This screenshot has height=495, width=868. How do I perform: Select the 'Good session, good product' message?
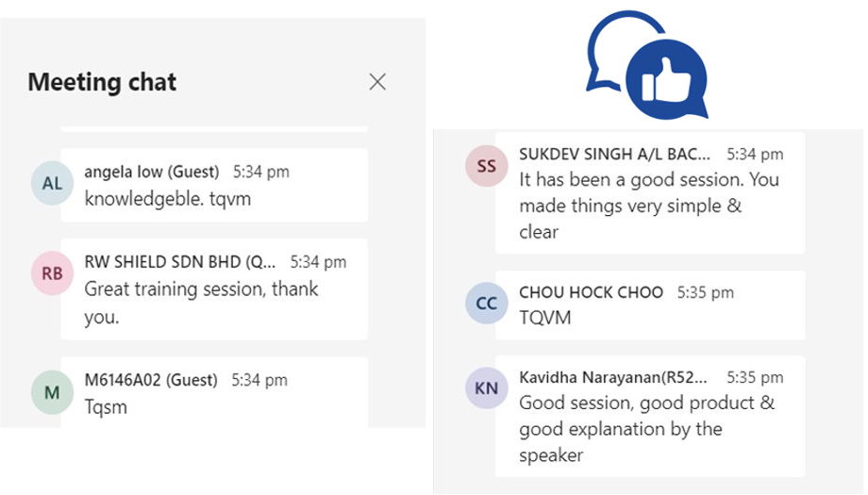point(646,429)
